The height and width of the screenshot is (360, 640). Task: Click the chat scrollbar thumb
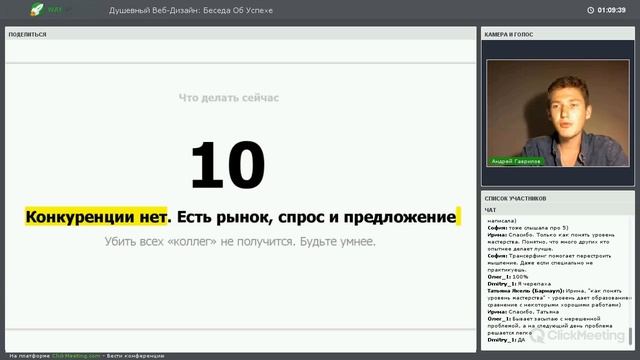[x=631, y=336]
